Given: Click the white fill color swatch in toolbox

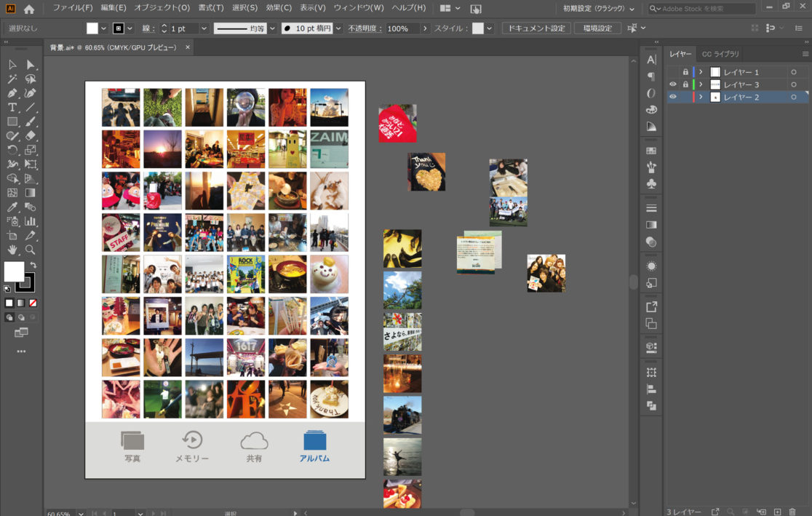Looking at the screenshot, I should click(x=13, y=271).
